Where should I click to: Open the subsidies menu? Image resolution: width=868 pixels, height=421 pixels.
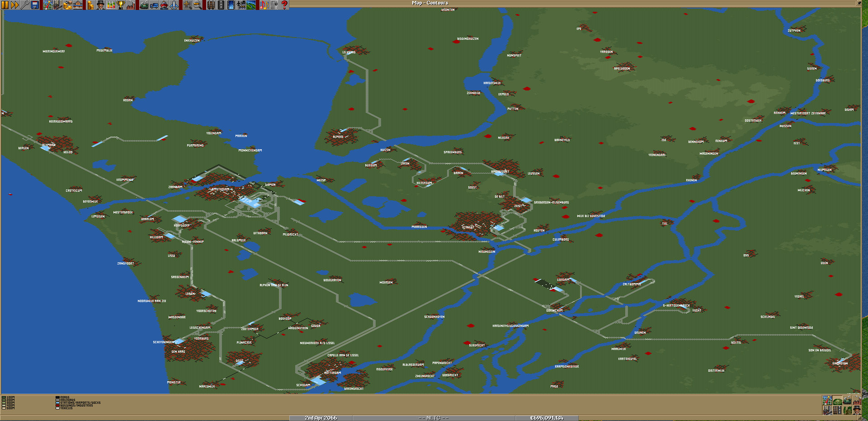pyautogui.click(x=68, y=5)
